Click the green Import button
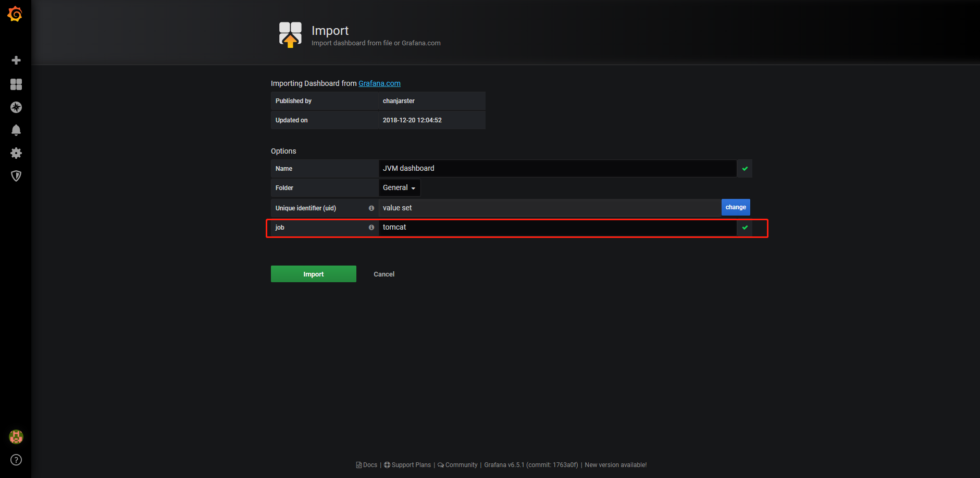This screenshot has height=478, width=980. coord(314,274)
